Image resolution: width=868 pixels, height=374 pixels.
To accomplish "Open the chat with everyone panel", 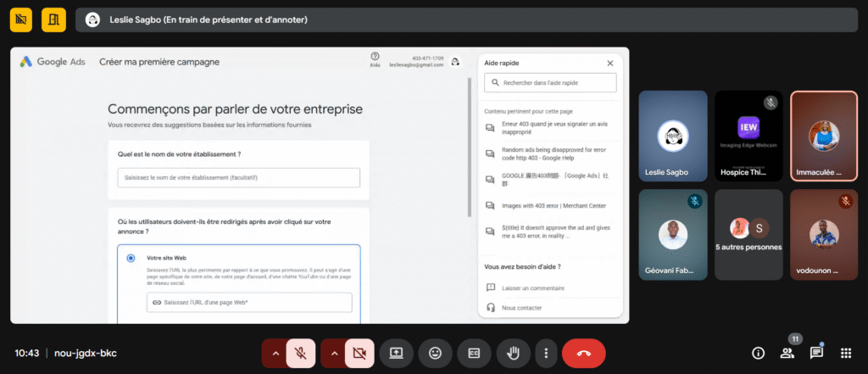I will (x=815, y=353).
